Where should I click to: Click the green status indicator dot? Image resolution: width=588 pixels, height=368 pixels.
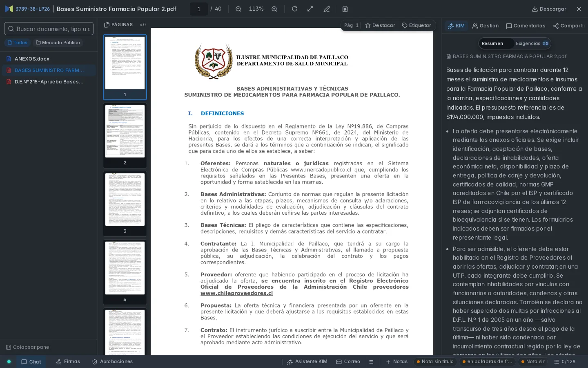click(9, 362)
